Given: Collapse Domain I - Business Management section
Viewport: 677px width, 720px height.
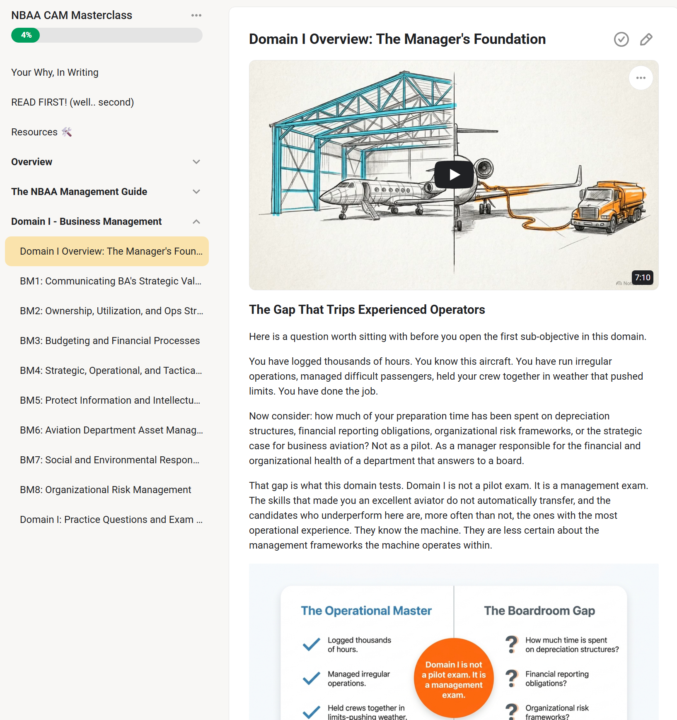Looking at the screenshot, I should tap(196, 221).
